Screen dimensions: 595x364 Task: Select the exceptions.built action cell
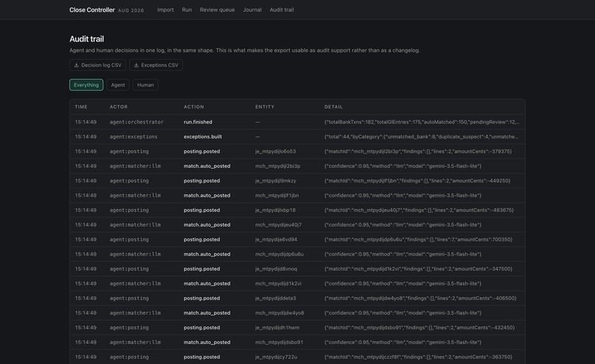coord(202,137)
